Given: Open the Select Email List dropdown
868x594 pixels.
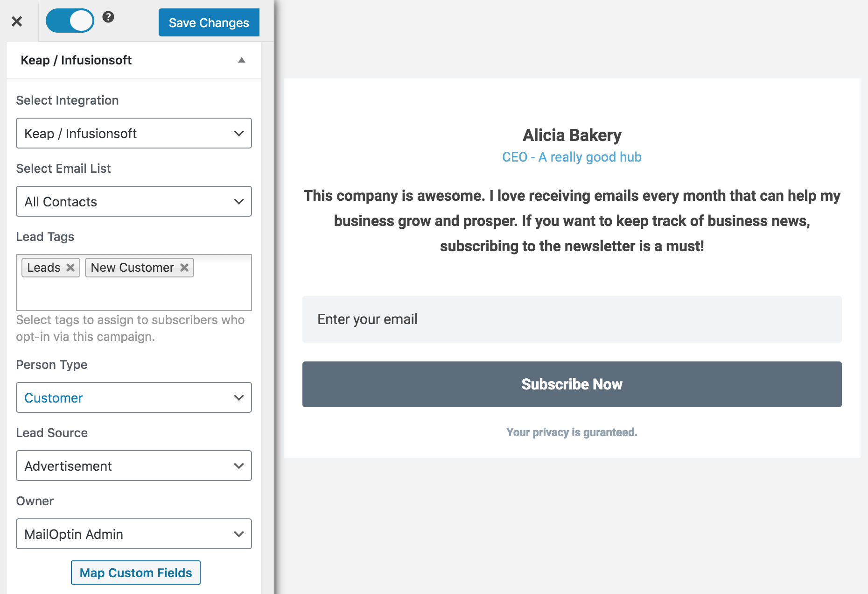Looking at the screenshot, I should coord(133,201).
